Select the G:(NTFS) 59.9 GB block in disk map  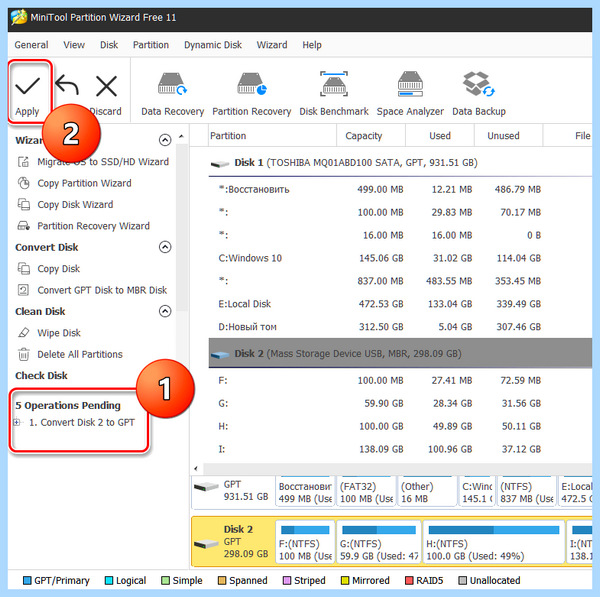tap(379, 542)
